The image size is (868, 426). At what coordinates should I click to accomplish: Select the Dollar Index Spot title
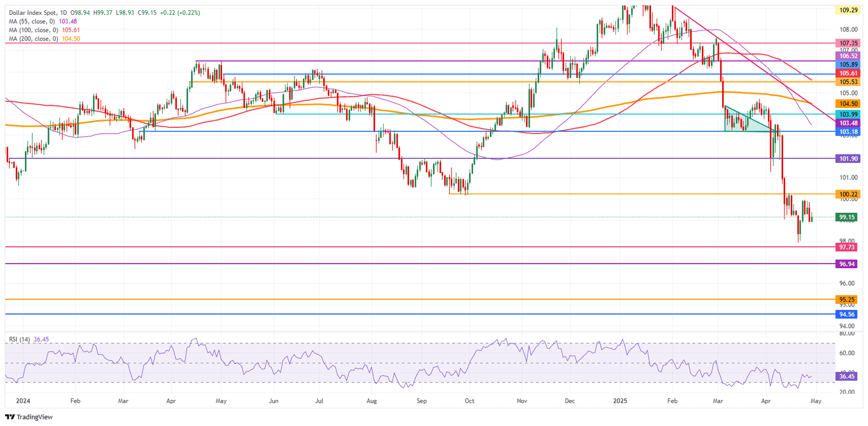pos(33,12)
